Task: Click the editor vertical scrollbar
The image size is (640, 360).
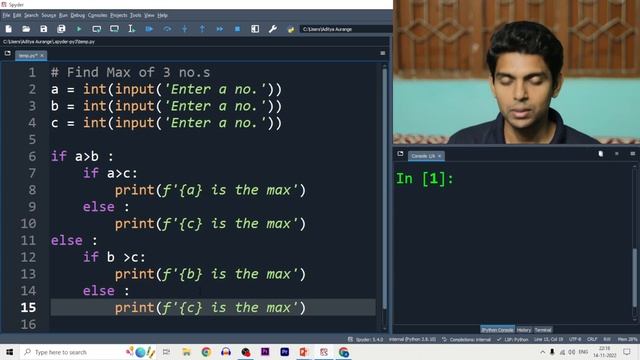Action: click(x=384, y=188)
